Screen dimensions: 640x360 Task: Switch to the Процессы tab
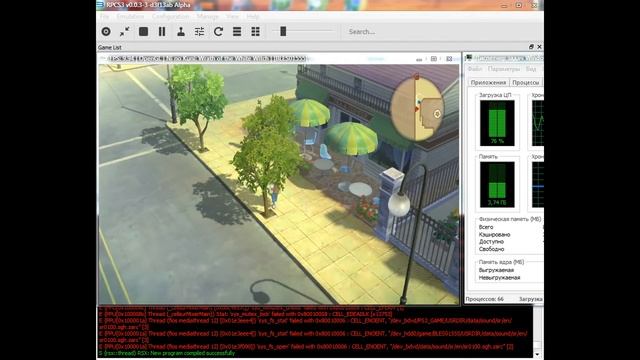coord(526,82)
